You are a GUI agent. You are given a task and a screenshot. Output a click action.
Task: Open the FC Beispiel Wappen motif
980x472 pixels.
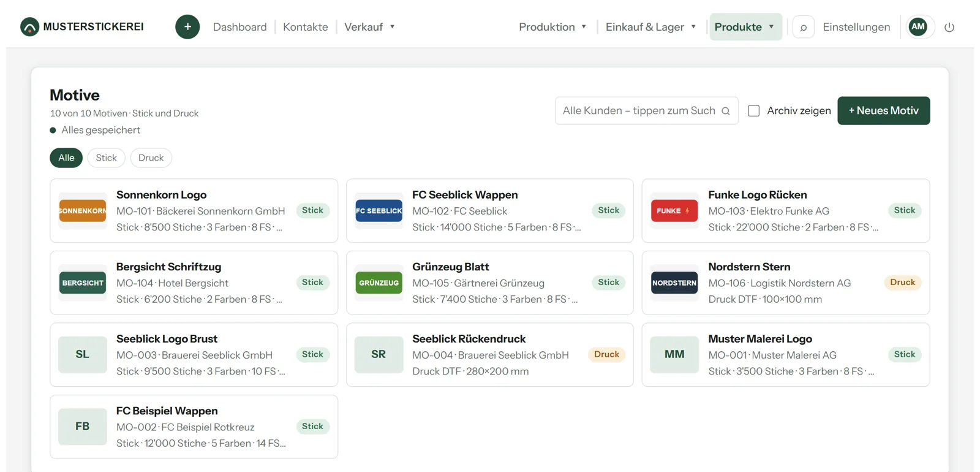point(194,427)
